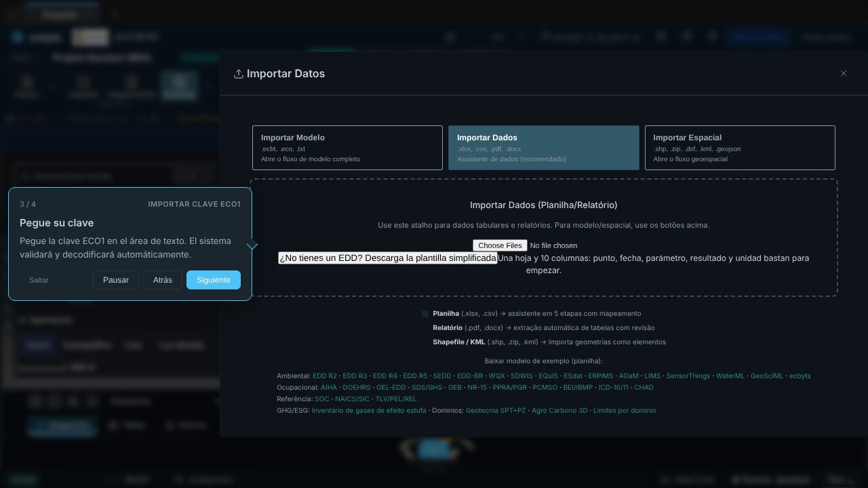Open the NAICS/SIC reference link
This screenshot has width=868, height=488.
(x=353, y=399)
